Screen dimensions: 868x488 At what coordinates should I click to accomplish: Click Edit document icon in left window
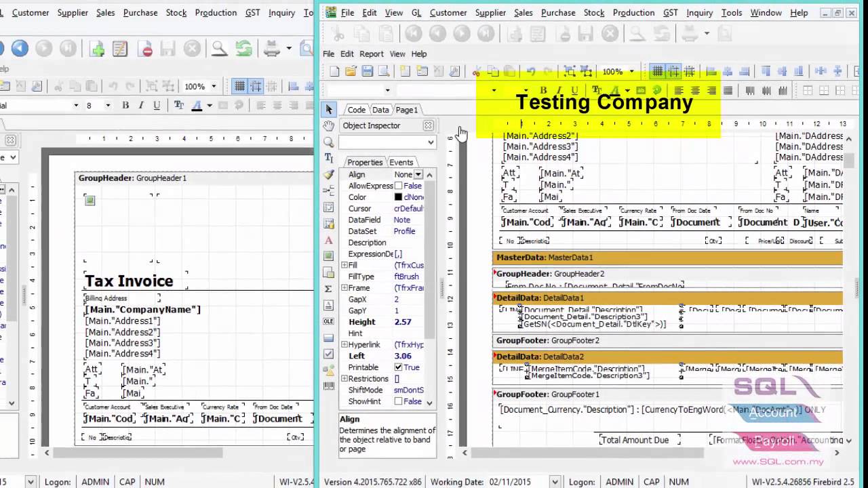point(120,48)
